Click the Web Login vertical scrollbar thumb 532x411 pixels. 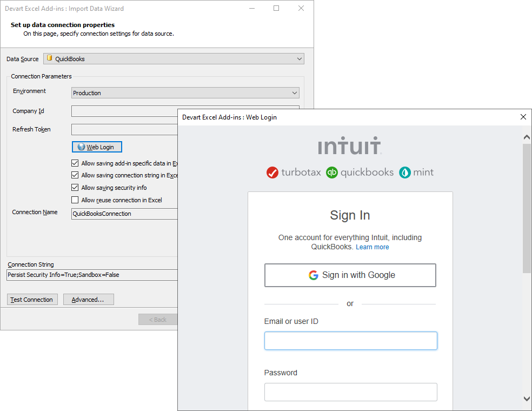click(x=527, y=208)
